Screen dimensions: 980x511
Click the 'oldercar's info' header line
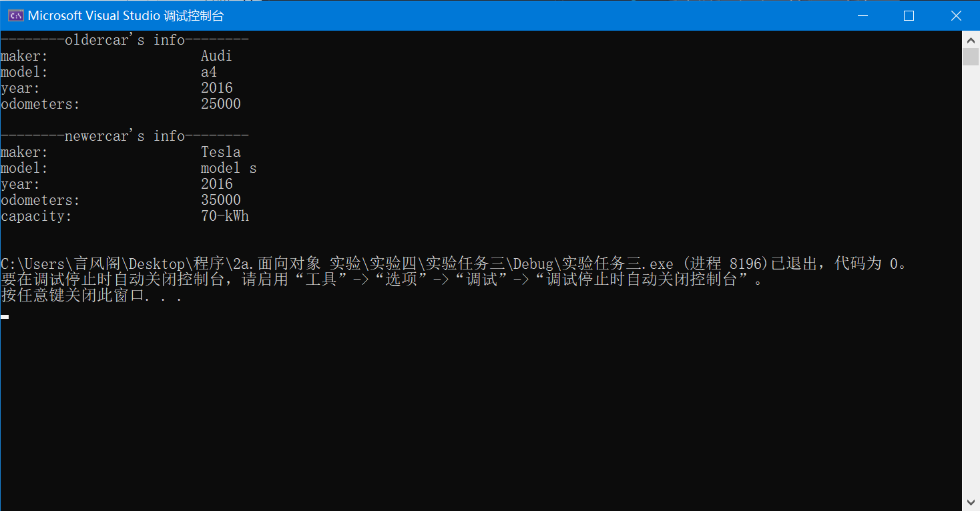tap(125, 40)
